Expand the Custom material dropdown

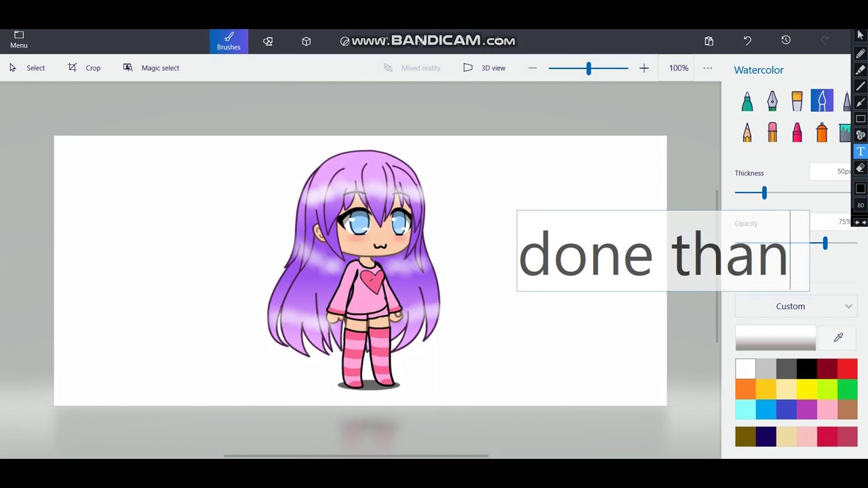(796, 306)
